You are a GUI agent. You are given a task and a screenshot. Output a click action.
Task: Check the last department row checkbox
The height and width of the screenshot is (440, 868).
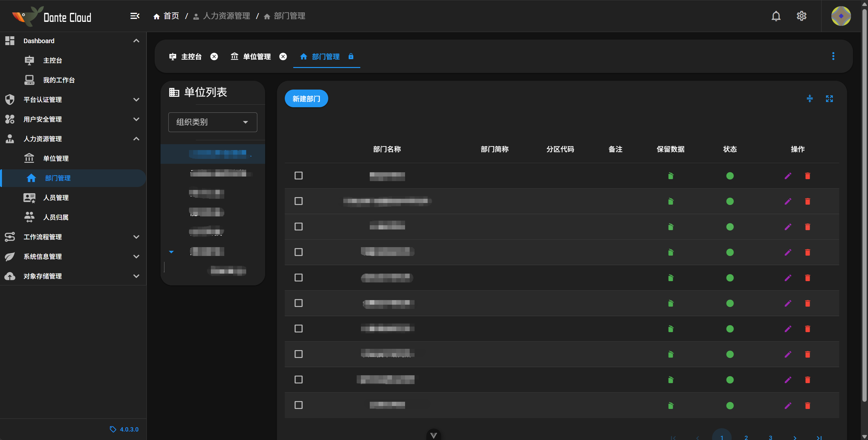coord(298,405)
